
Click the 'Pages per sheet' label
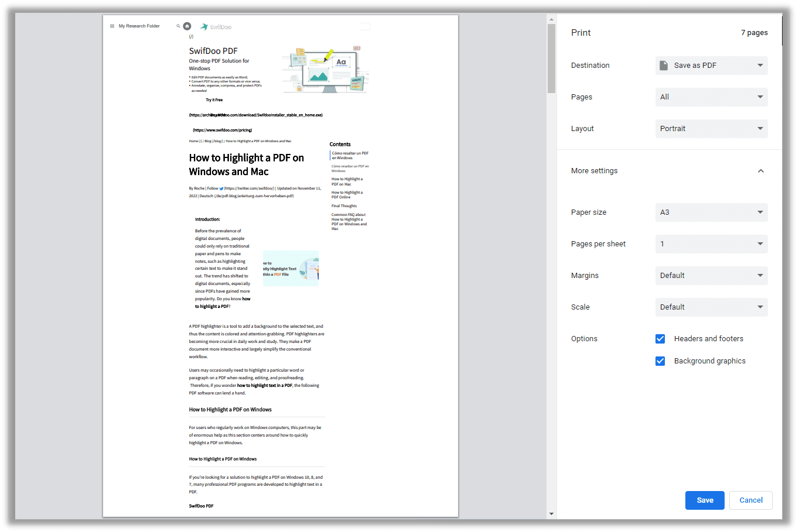598,244
